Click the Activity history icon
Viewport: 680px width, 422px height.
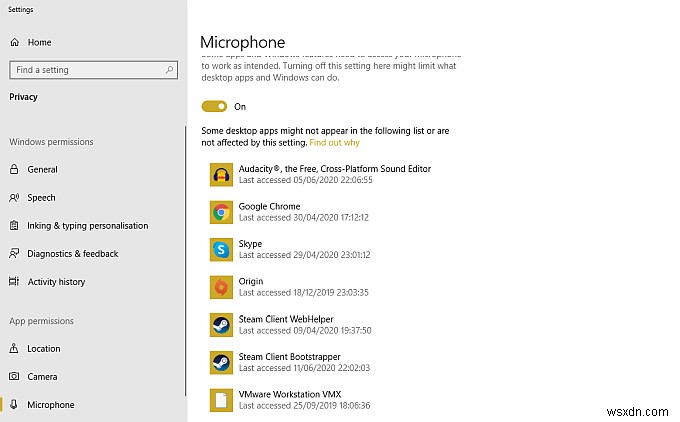(x=14, y=281)
